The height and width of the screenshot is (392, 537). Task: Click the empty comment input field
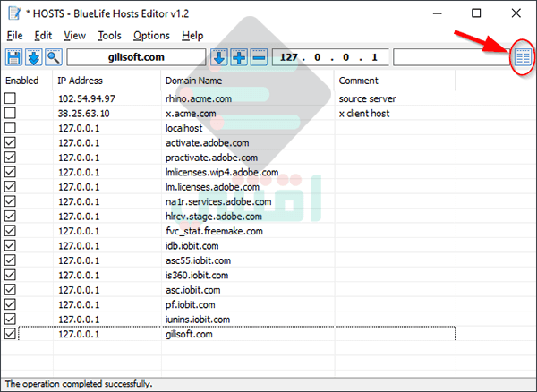452,57
